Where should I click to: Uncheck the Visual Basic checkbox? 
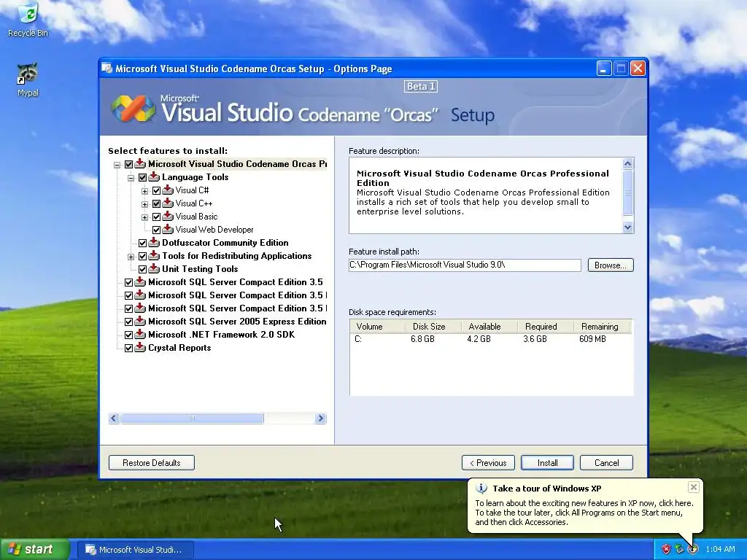pyautogui.click(x=156, y=217)
